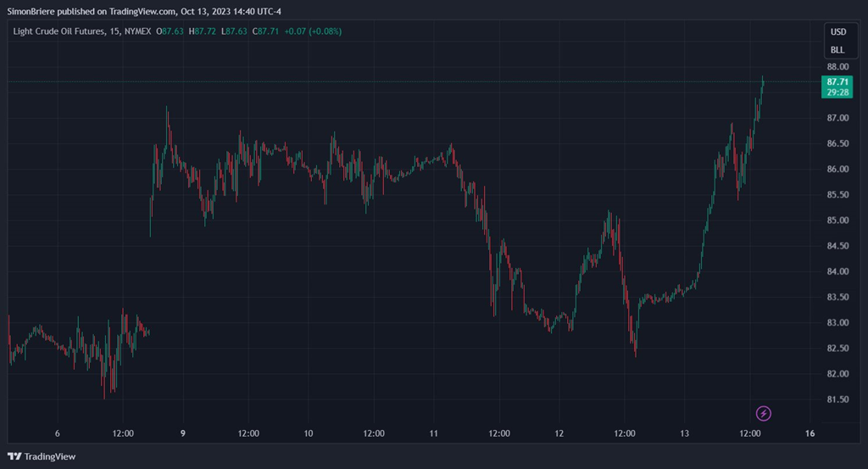
Task: Open the BLL unit selector
Action: [x=837, y=50]
